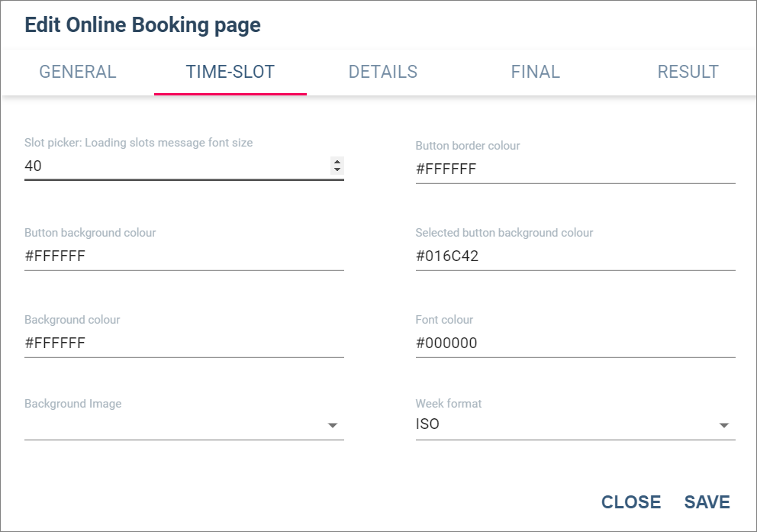The width and height of the screenshot is (757, 532).
Task: Click the Edit Online Booking page title
Action: pos(143,25)
